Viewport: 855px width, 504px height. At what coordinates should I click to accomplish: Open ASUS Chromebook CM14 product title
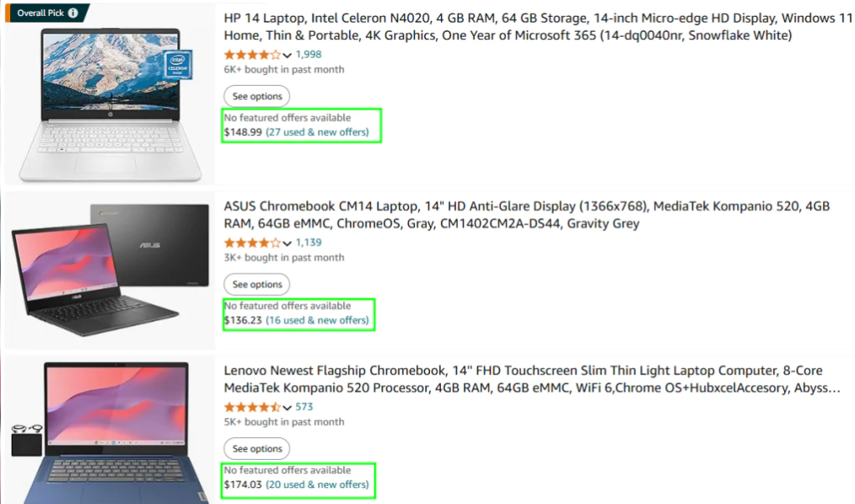526,215
